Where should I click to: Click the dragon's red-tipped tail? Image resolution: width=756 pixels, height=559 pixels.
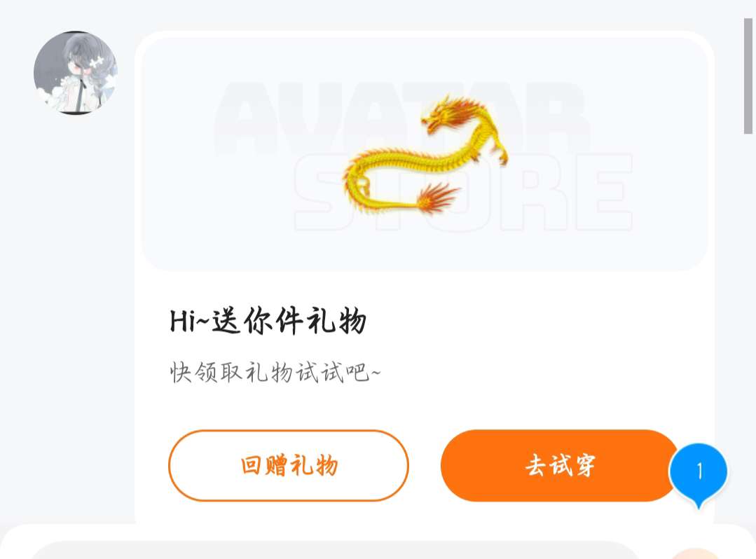[x=437, y=198]
